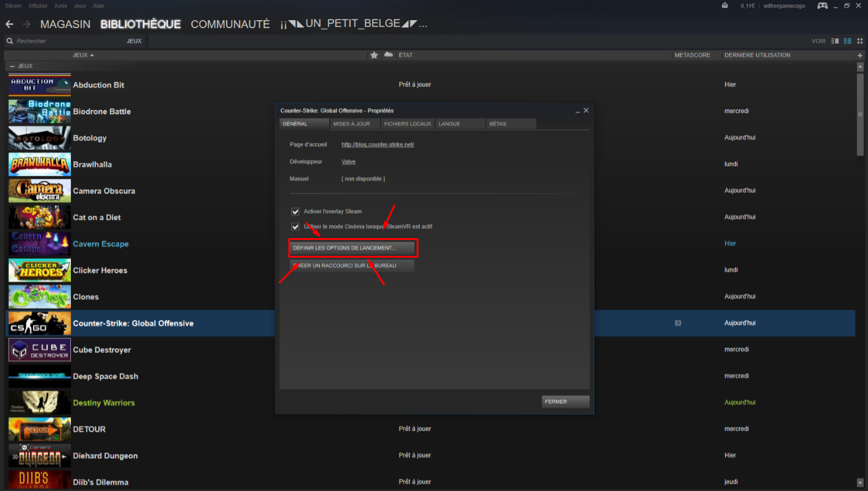Viewport: 868px width, 491px height.
Task: Open the inbox envelope notifications icon
Action: click(724, 5)
